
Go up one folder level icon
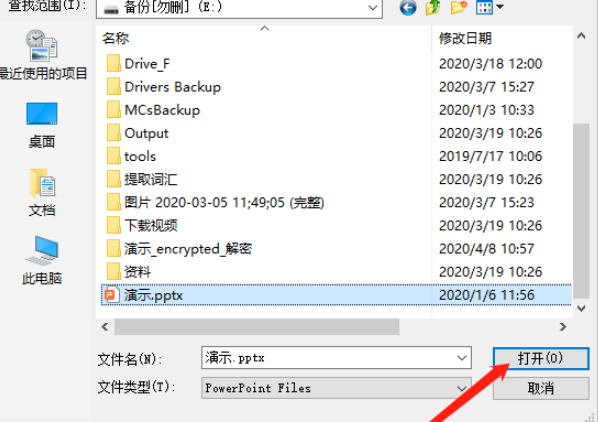click(x=433, y=7)
